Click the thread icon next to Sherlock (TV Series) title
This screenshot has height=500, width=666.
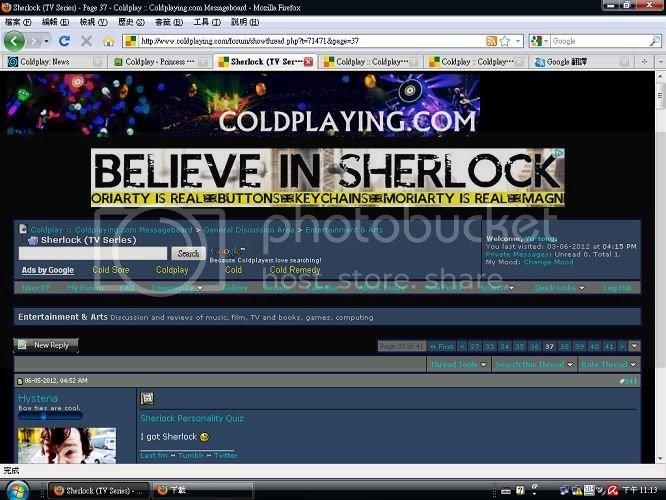pyautogui.click(x=33, y=240)
